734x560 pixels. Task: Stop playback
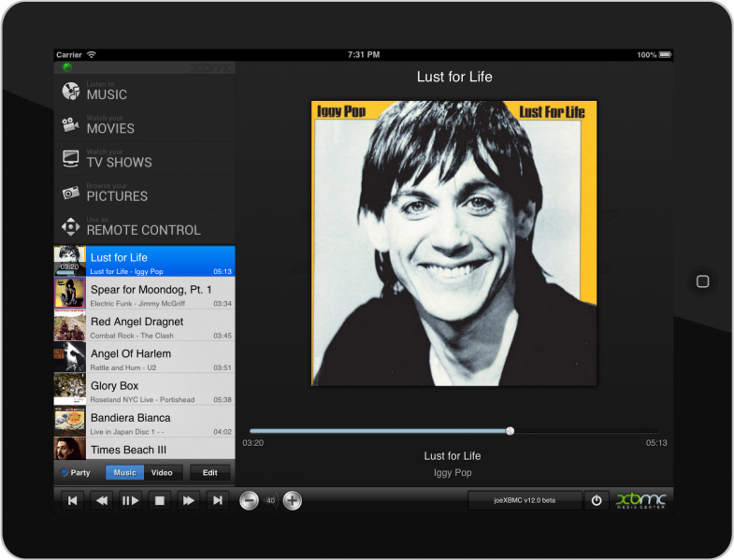pyautogui.click(x=160, y=500)
